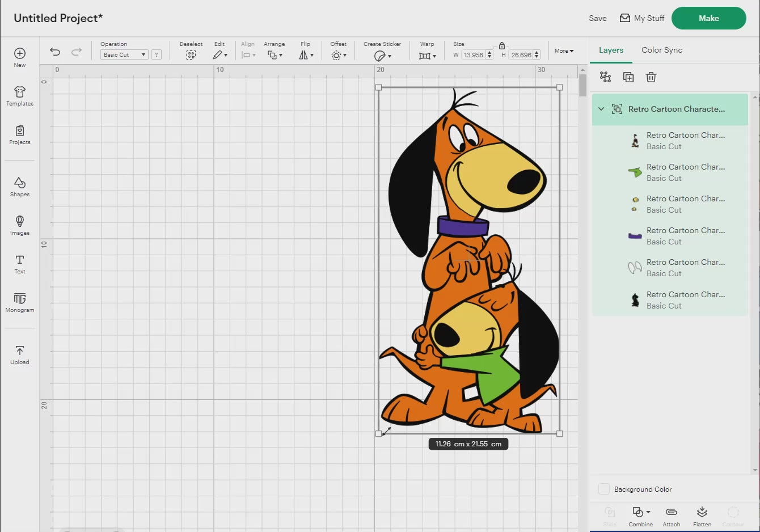Click the layers panel scroll up arrow
Image resolution: width=760 pixels, height=532 pixels.
point(755,97)
